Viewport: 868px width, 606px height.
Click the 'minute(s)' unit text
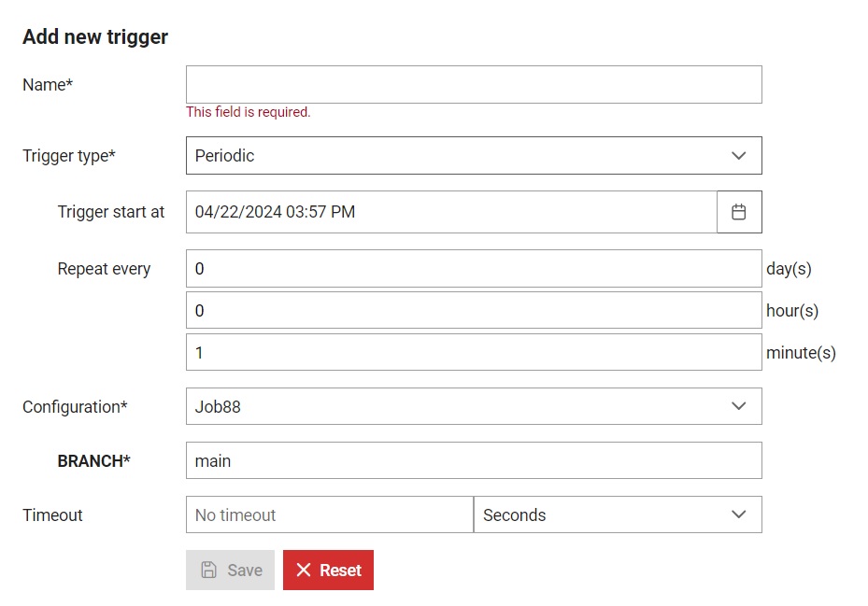(x=801, y=353)
